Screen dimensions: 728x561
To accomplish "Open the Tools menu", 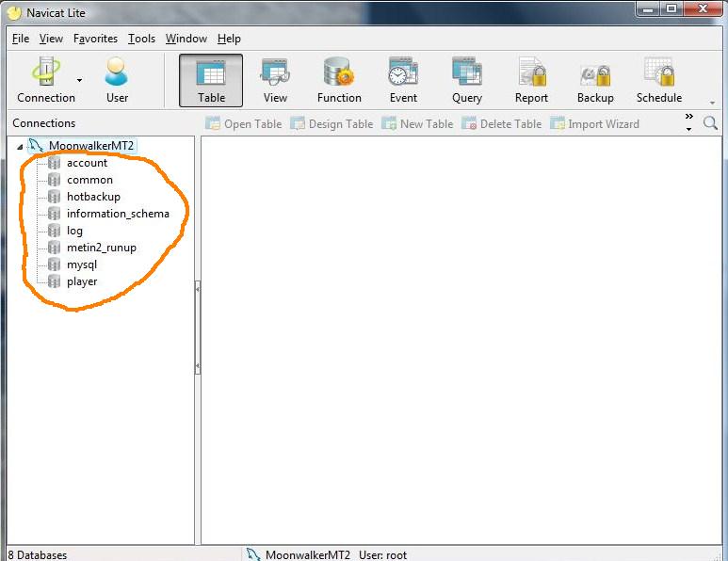I will tap(141, 39).
